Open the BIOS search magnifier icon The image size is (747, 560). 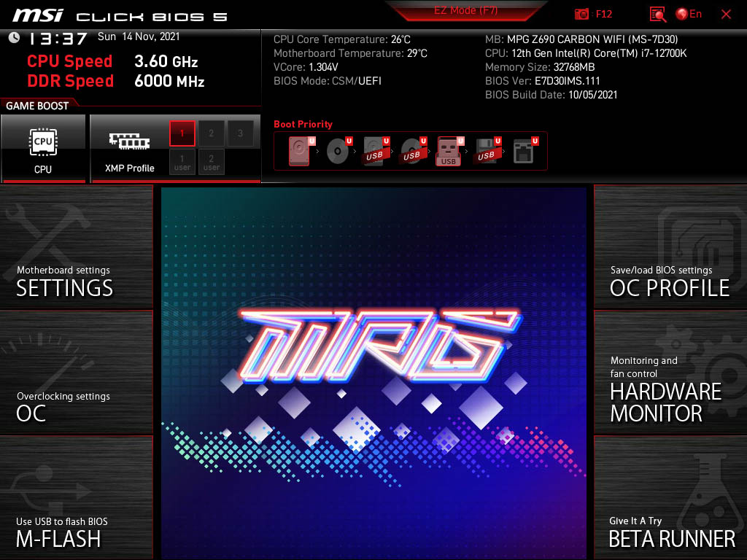658,14
